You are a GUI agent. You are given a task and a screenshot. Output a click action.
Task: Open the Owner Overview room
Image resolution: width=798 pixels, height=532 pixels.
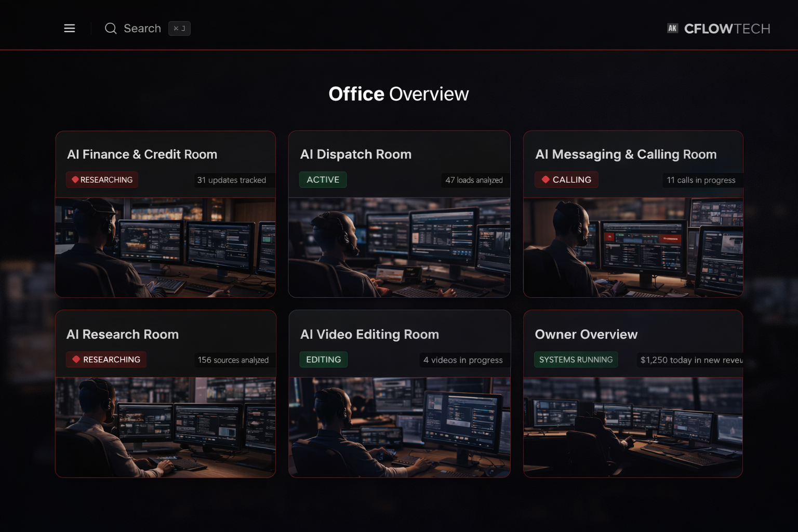(x=586, y=334)
